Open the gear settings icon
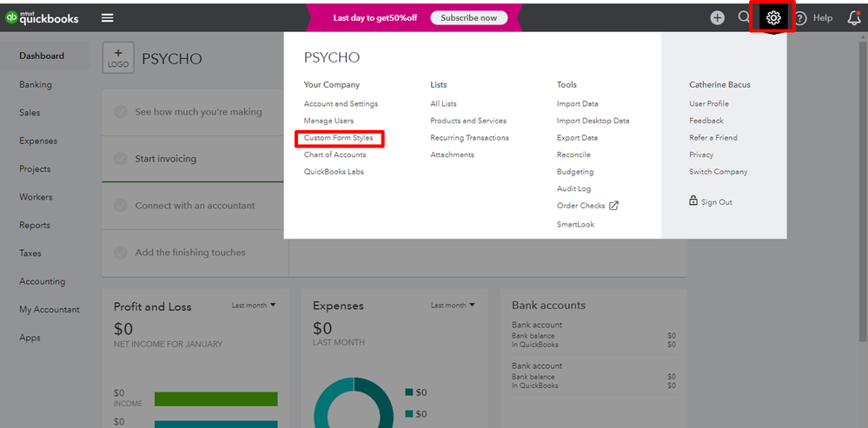 (773, 17)
